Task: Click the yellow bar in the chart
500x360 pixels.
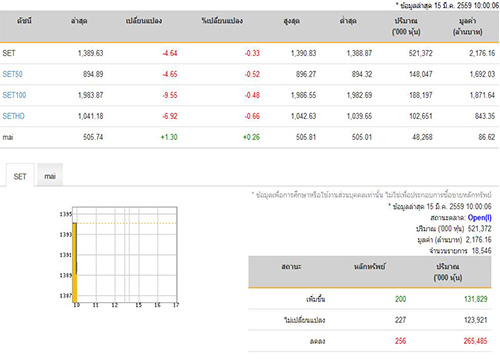Action: pyautogui.click(x=75, y=262)
